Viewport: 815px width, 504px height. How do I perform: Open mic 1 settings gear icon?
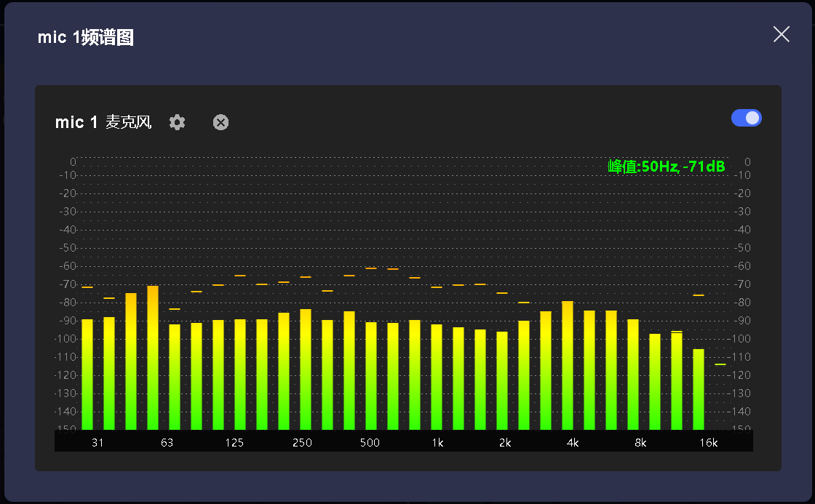(x=177, y=122)
